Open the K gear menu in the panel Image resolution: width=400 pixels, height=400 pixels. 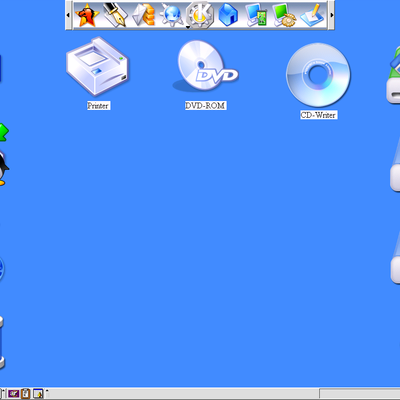(x=200, y=15)
